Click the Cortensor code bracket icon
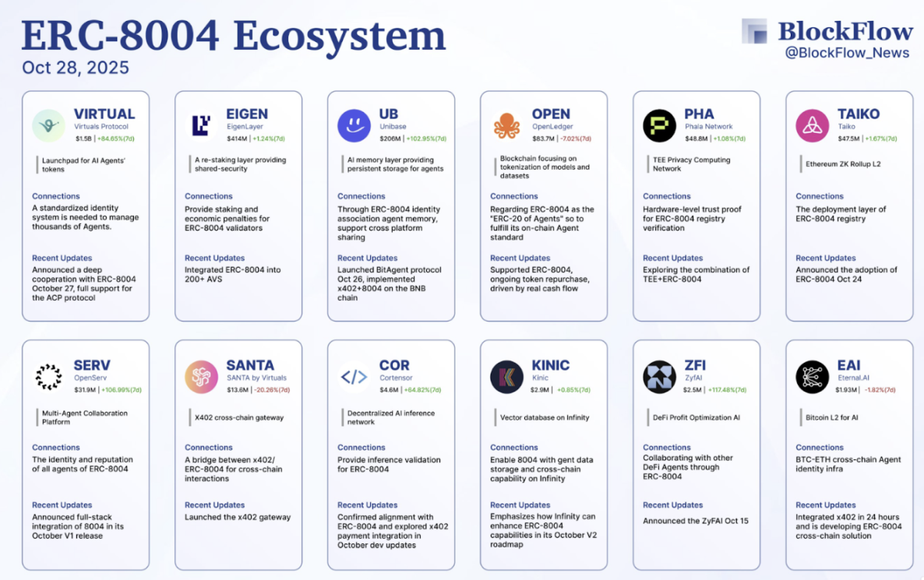Screen dimensions: 924x580 click(354, 377)
